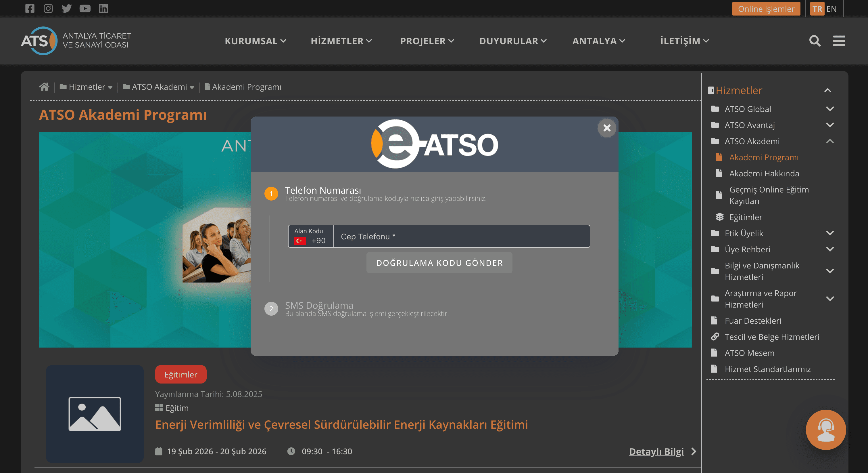
Task: Click the Online İşlemler button
Action: (766, 9)
